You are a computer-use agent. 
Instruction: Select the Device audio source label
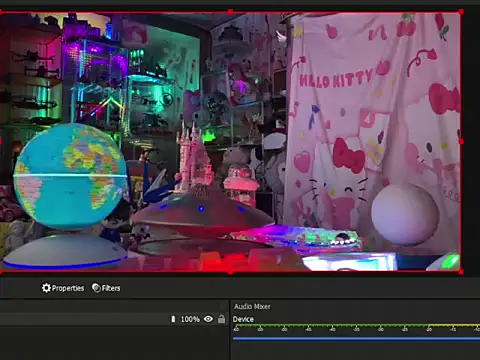pos(243,319)
